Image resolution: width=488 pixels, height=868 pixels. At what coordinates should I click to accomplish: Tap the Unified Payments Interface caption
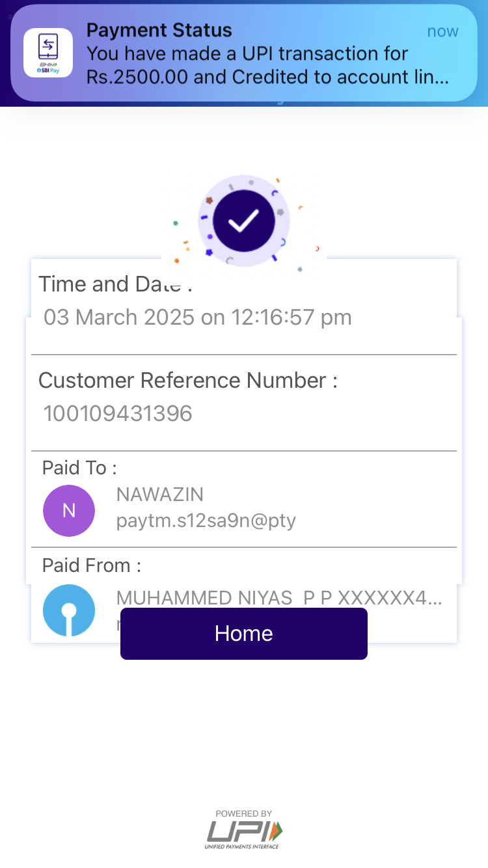pyautogui.click(x=241, y=847)
